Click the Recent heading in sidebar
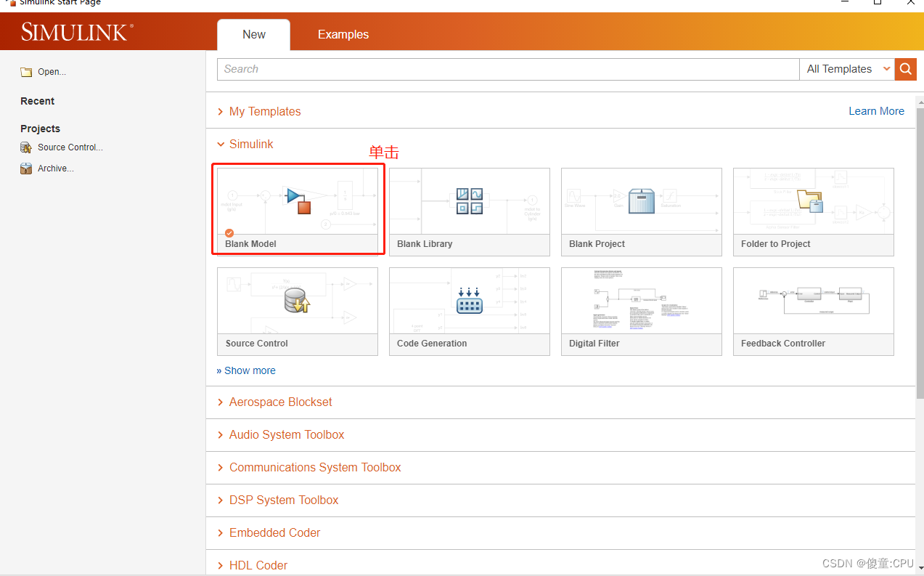 (x=37, y=101)
